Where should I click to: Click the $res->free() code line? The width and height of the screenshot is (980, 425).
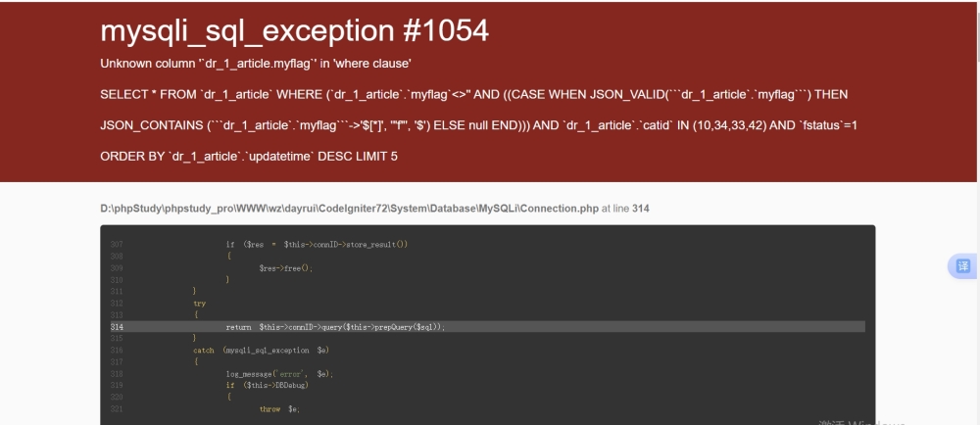tap(285, 268)
